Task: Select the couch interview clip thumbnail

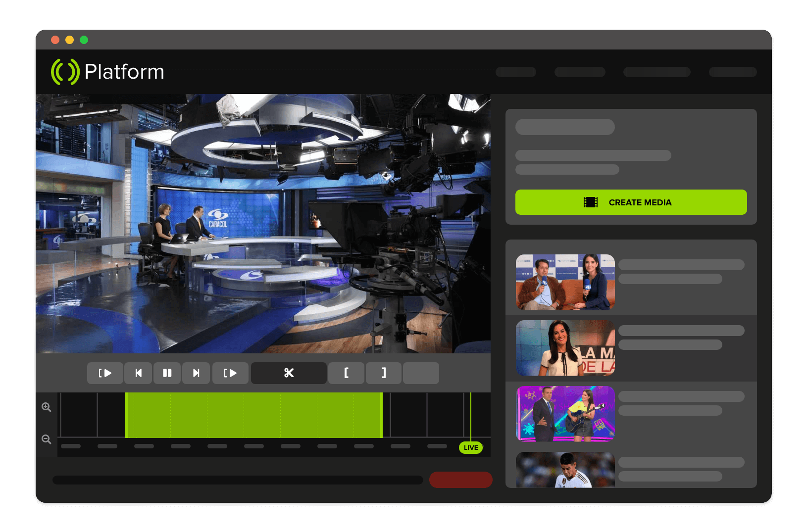Action: 565,282
